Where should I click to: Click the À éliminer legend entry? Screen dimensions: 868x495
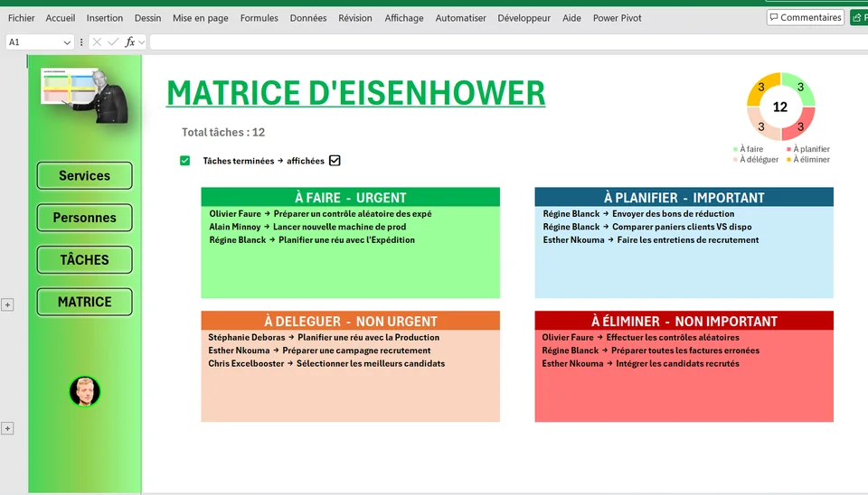pos(808,159)
